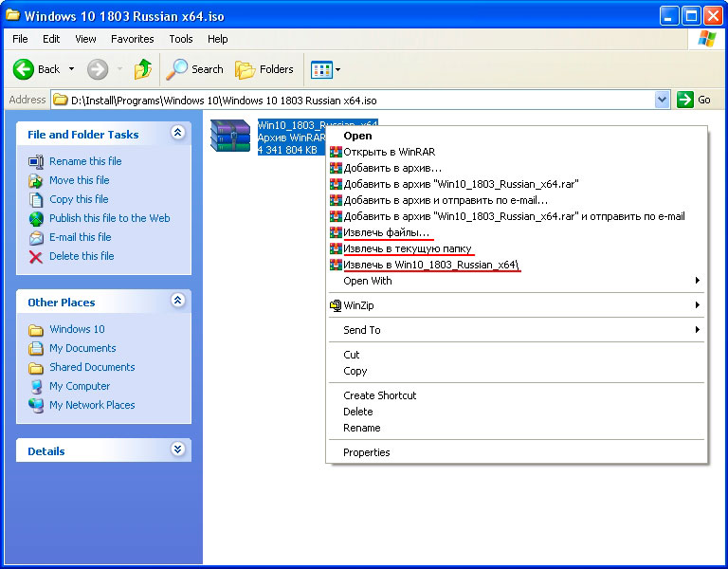This screenshot has width=728, height=569.
Task: Click the Publish to Web globe icon
Action: (36, 219)
